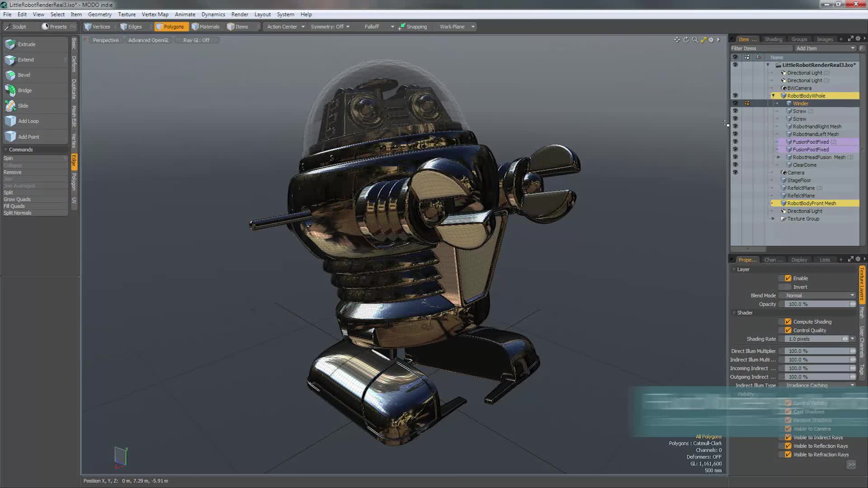868x488 pixels.
Task: Switch to Vertices selection mode
Action: point(98,27)
